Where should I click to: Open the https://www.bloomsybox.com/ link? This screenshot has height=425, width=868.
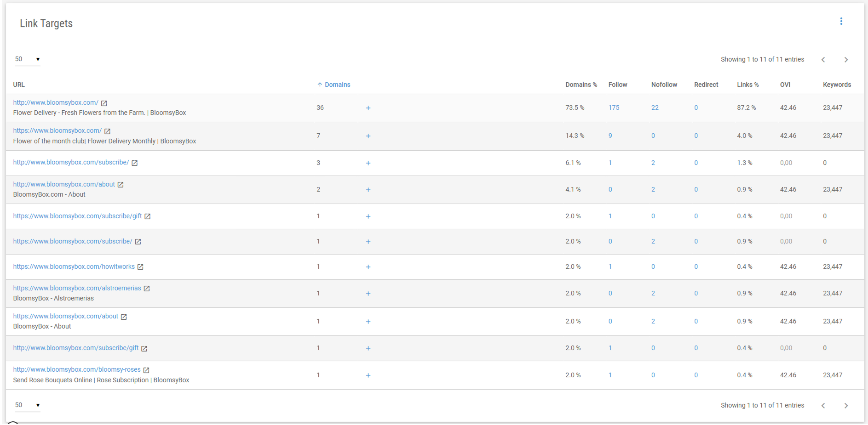(57, 130)
